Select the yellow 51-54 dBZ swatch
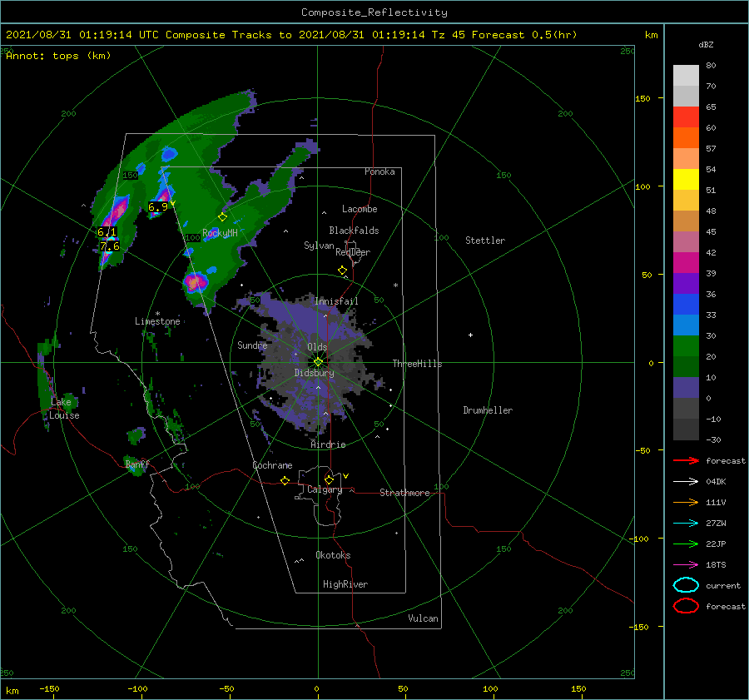 pos(686,180)
